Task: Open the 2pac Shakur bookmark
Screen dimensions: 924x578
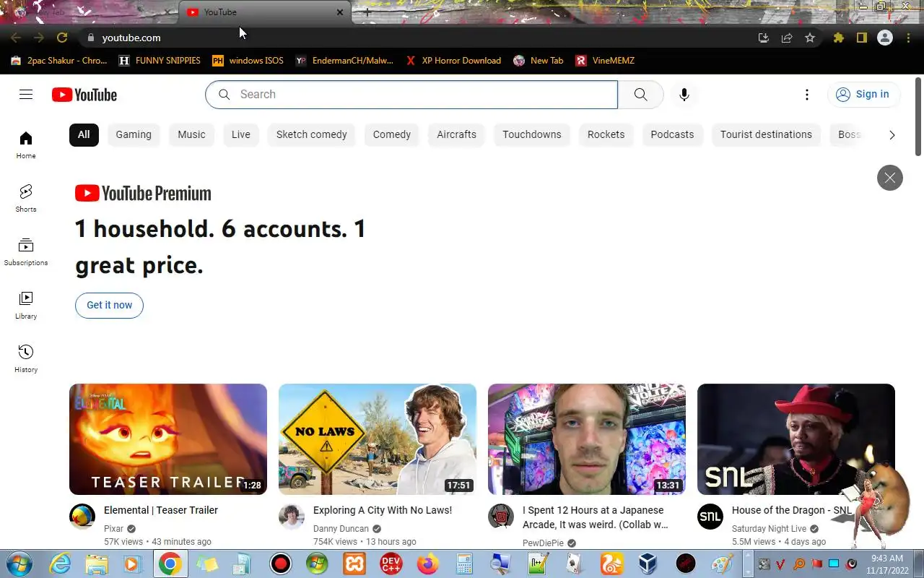Action: [59, 61]
